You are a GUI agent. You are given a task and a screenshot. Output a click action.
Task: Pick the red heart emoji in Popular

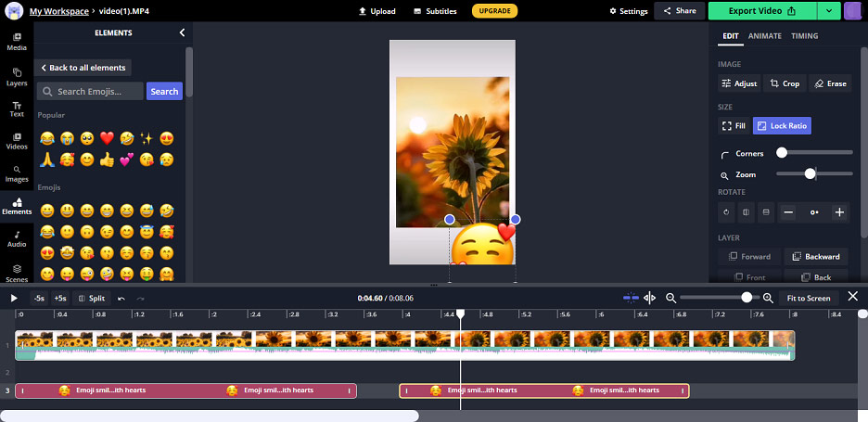click(107, 138)
